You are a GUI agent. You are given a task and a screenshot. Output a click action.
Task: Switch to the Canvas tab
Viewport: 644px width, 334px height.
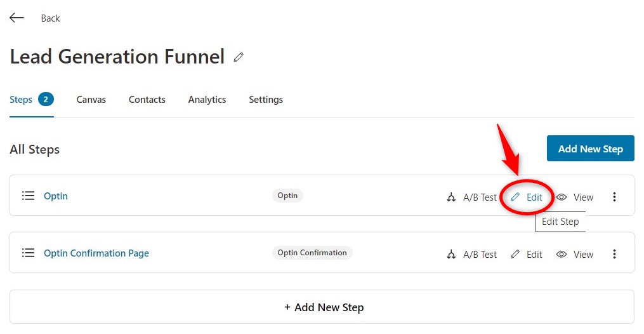click(91, 100)
